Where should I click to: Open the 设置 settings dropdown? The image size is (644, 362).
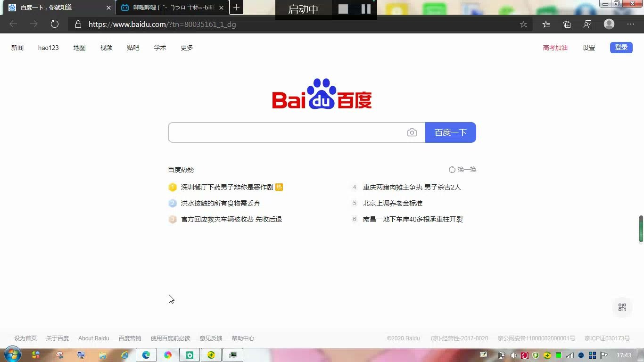[x=589, y=48]
